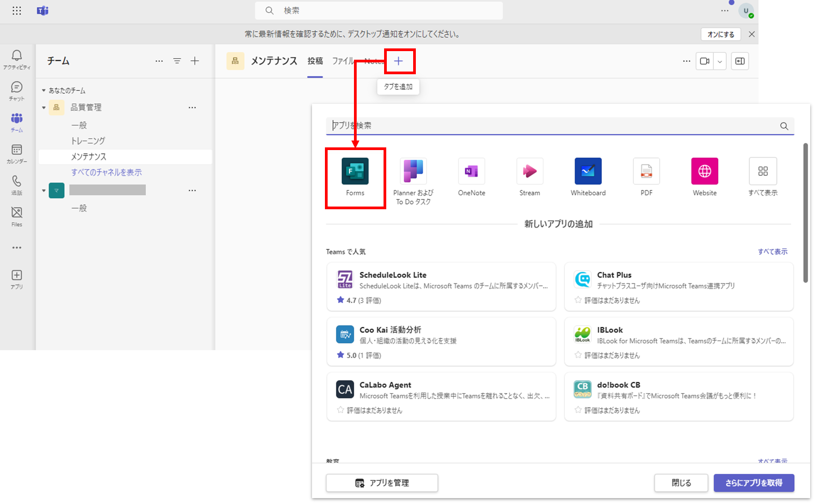Click the Microsoft Teams logo icon
Image resolution: width=815 pixels, height=504 pixels.
coord(42,11)
